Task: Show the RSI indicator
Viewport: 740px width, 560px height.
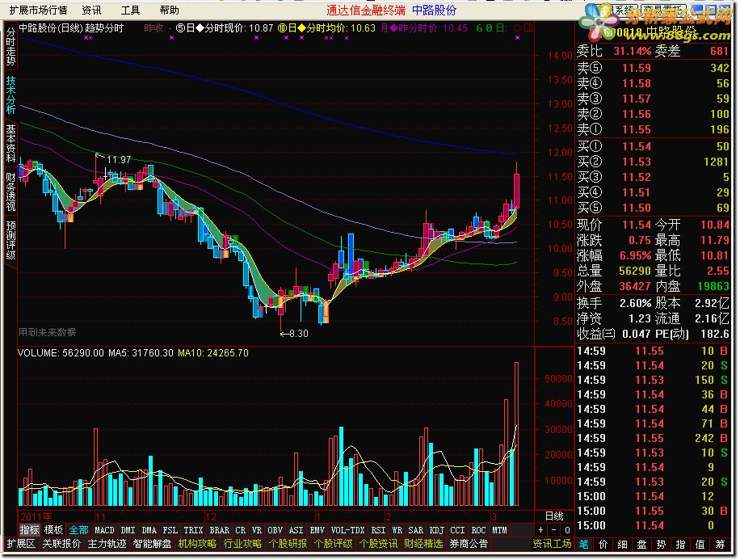Action: pos(379,530)
